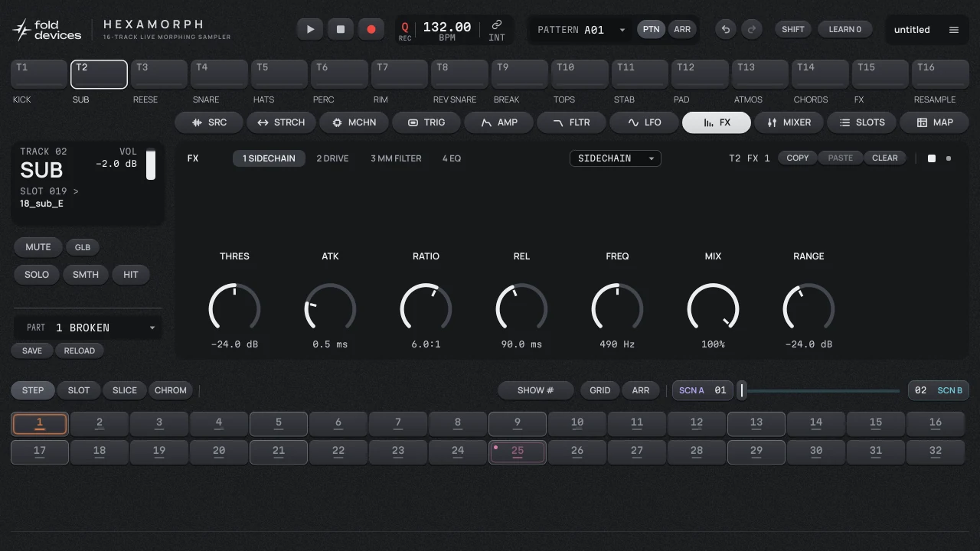Image resolution: width=980 pixels, height=551 pixels.
Task: Switch to SLOT view
Action: coord(79,390)
